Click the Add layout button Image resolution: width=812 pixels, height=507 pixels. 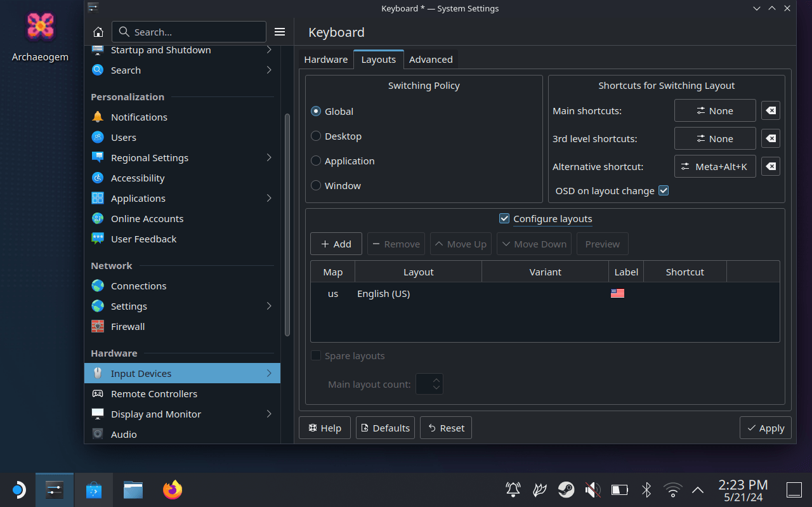tap(336, 244)
